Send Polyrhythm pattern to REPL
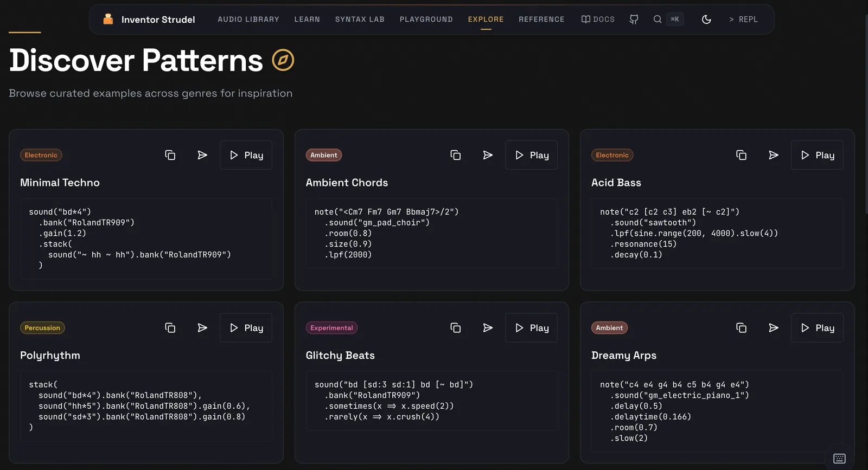Image resolution: width=868 pixels, height=470 pixels. tap(202, 328)
